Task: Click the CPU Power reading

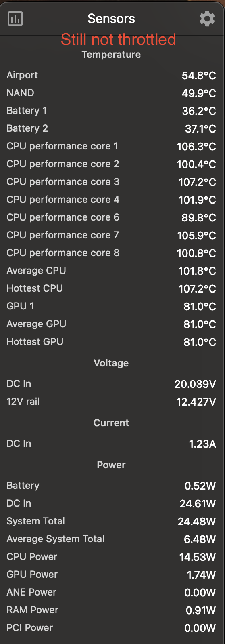Action: coord(111,557)
